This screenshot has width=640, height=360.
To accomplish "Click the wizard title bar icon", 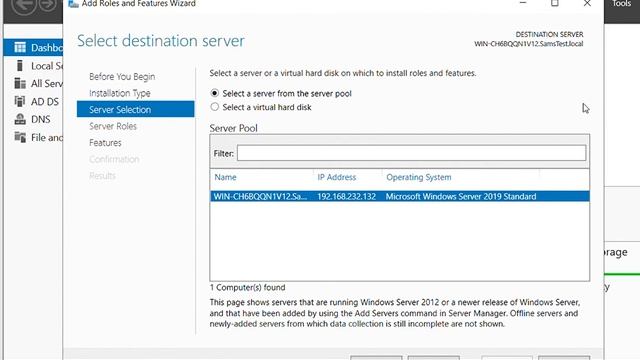I will pyautogui.click(x=73, y=4).
